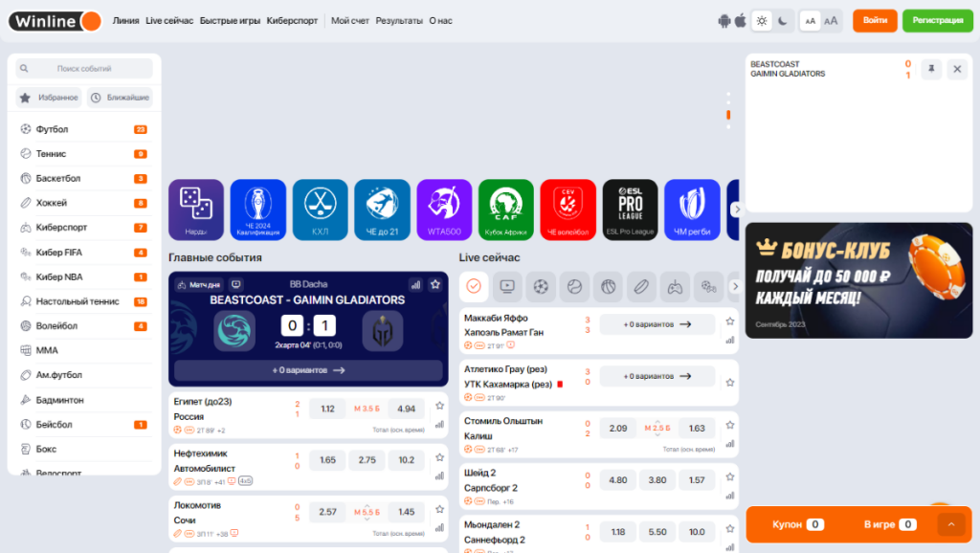This screenshot has width=980, height=553.
Task: Click the Apple app download icon
Action: 741,21
